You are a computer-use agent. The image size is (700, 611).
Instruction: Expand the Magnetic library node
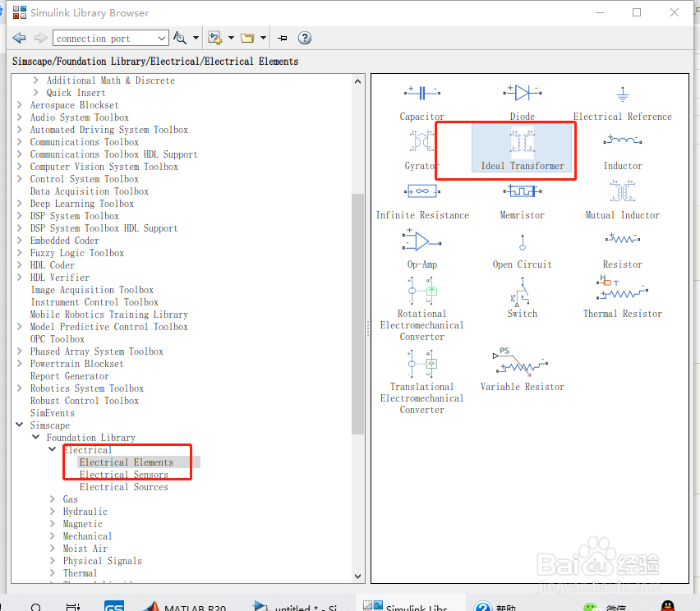click(x=53, y=523)
